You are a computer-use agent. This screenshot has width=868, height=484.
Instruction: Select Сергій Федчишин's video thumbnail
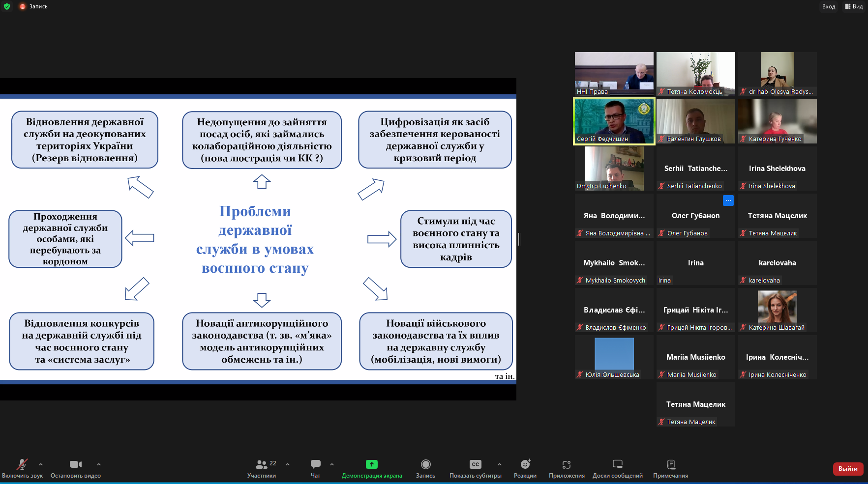614,121
